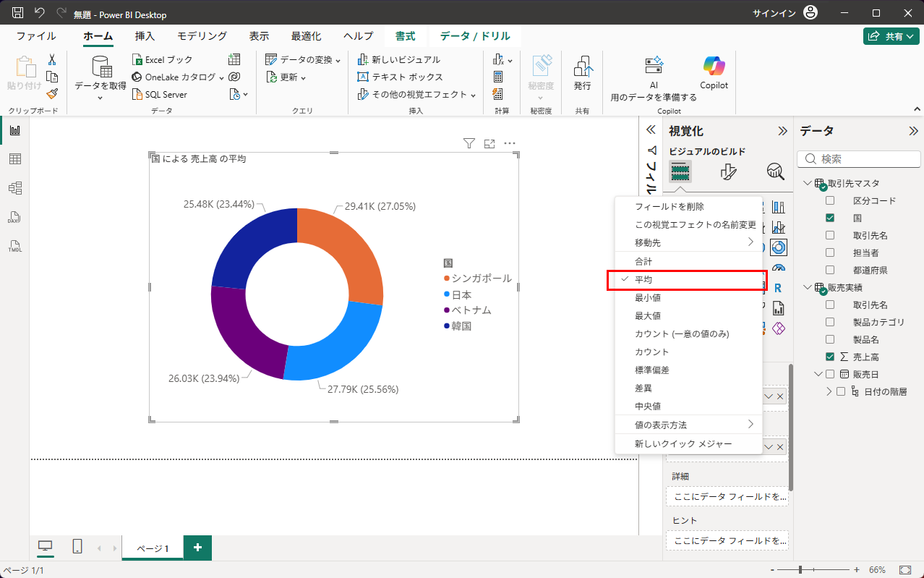
Task: Click the focus mode icon on visual
Action: tap(489, 144)
